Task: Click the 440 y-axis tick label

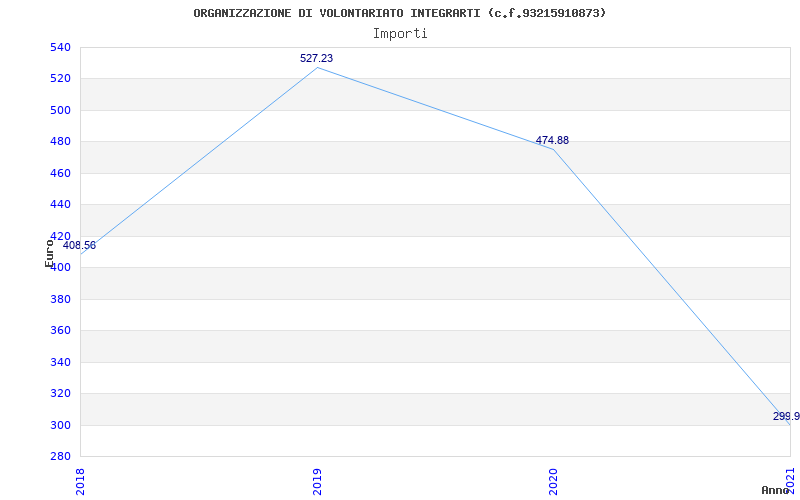Action: [x=60, y=205]
